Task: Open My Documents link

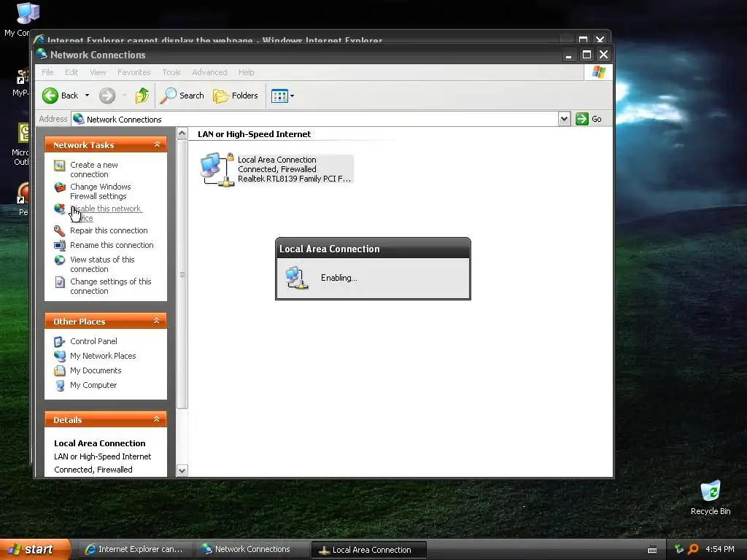Action: [x=96, y=370]
